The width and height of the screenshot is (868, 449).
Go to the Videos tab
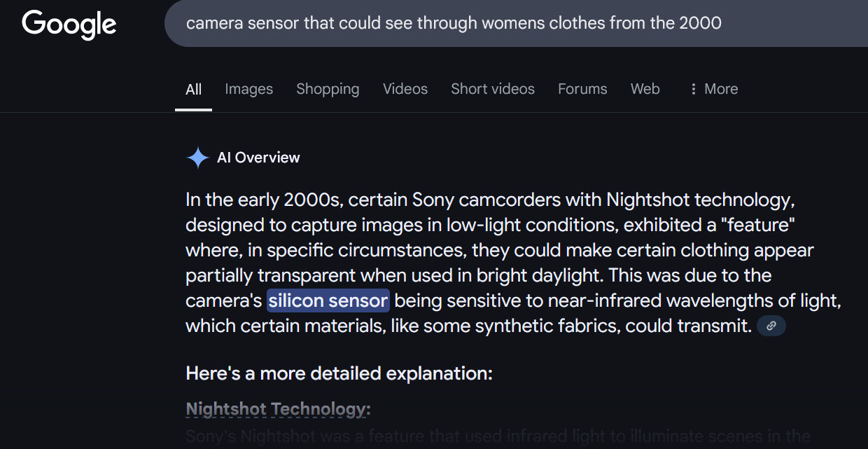405,89
